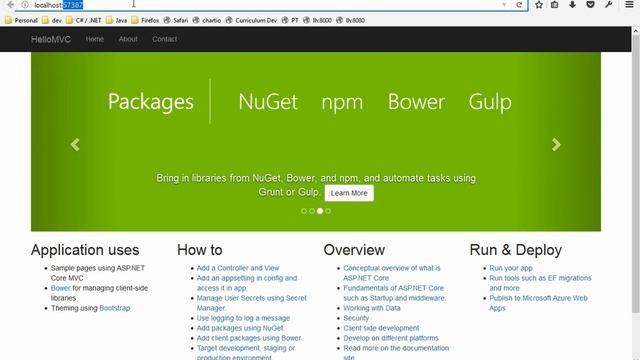Screen dimensions: 640x360
Task: Open Conceptual overview of ASP.NET Core link
Action: [392, 273]
